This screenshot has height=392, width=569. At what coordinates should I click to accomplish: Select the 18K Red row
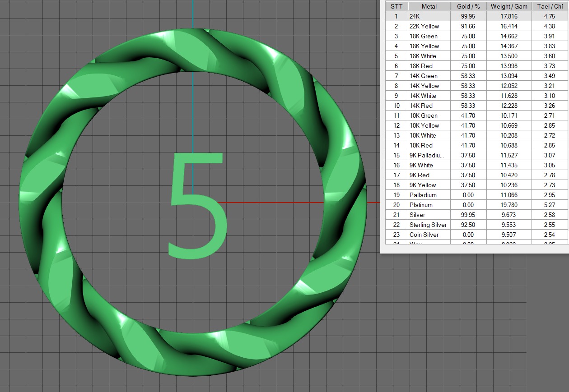click(x=476, y=66)
